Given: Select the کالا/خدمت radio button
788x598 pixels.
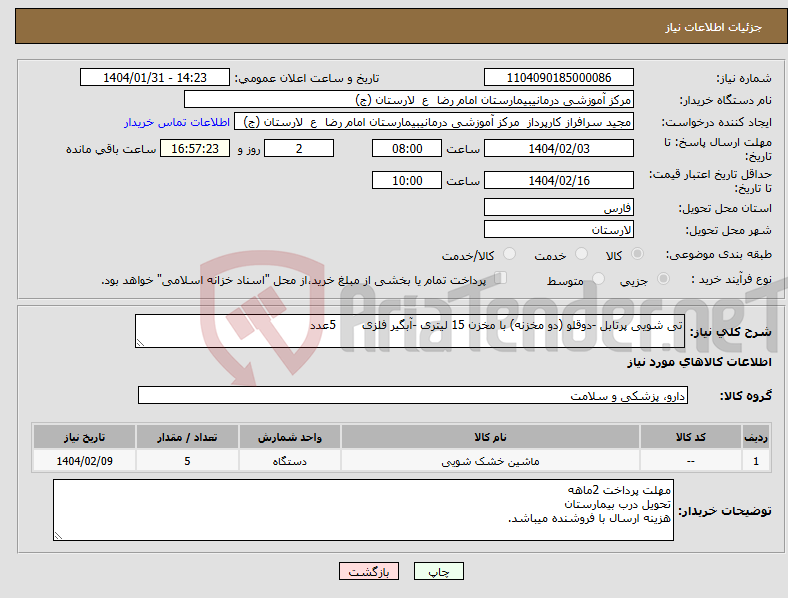Looking at the screenshot, I should click(509, 254).
